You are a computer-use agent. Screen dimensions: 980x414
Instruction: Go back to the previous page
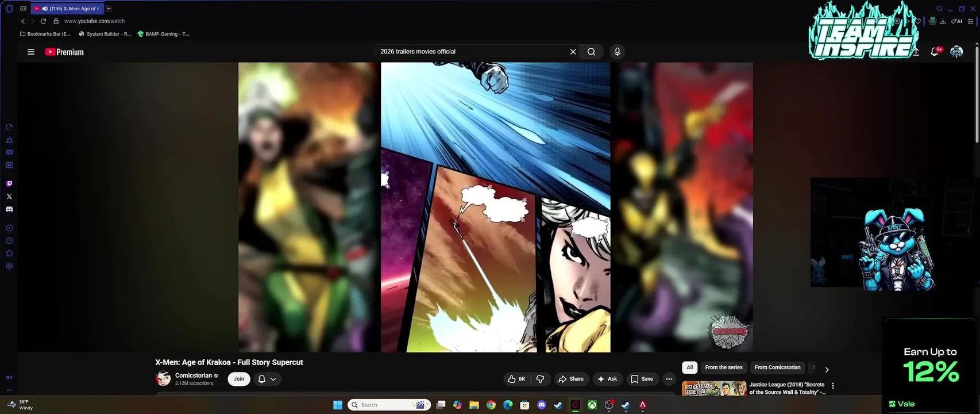coord(23,21)
